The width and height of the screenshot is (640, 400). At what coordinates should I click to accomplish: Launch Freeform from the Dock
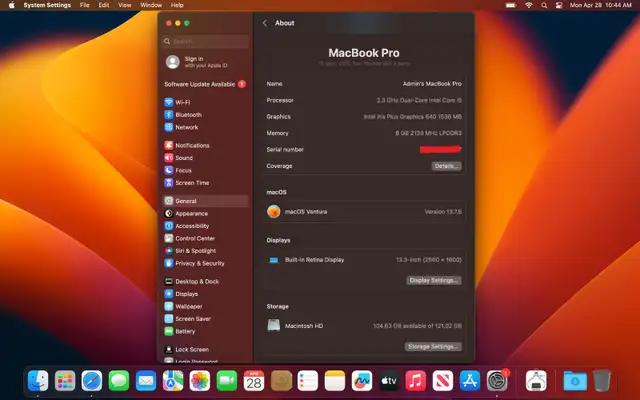click(x=362, y=381)
